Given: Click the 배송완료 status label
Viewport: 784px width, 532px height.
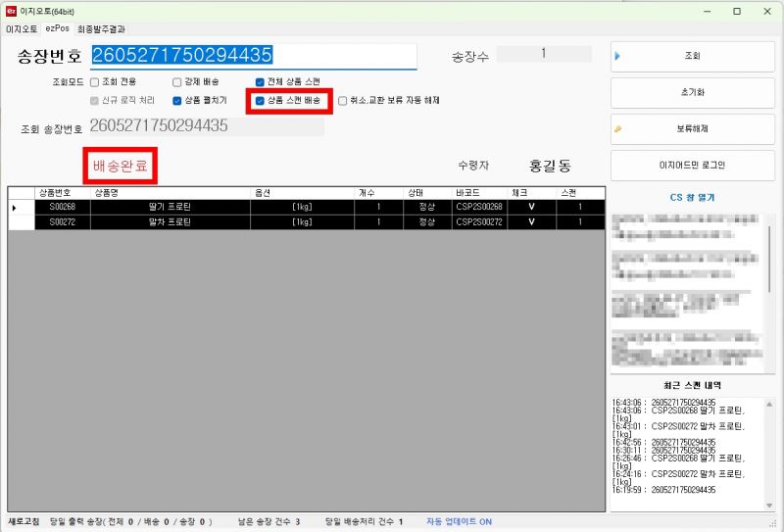Looking at the screenshot, I should 121,166.
